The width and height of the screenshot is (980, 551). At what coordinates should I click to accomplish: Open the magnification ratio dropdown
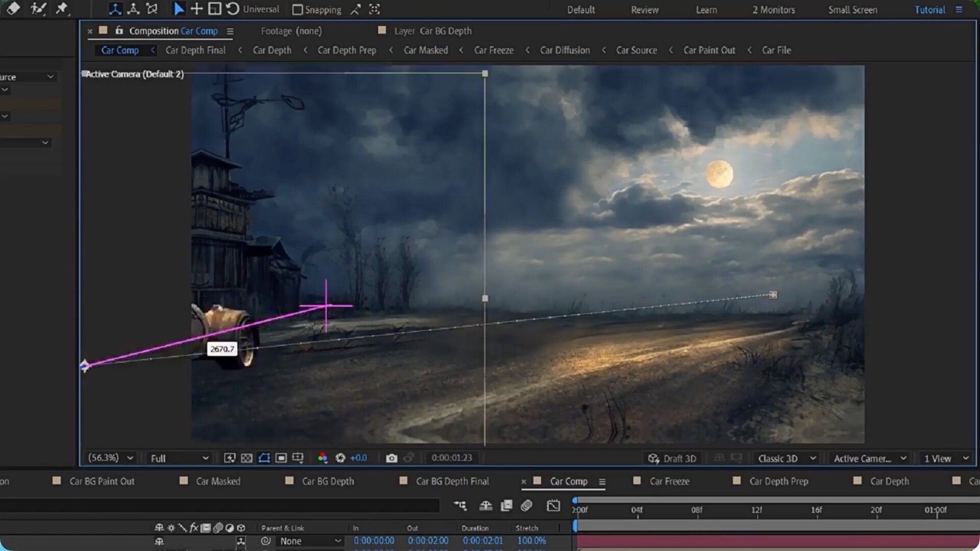click(111, 458)
